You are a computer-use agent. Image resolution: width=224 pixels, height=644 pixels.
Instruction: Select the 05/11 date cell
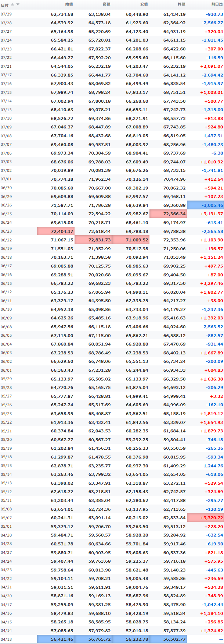pos(6,500)
